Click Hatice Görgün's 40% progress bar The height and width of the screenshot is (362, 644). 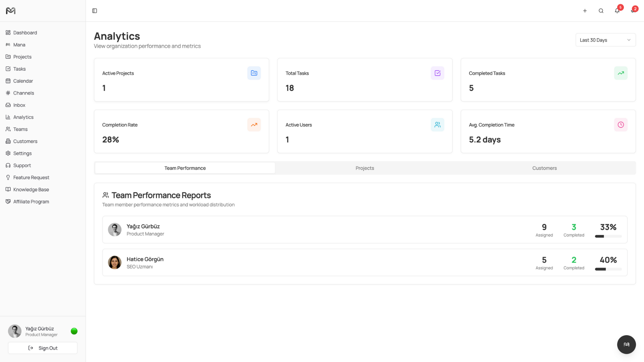click(x=608, y=269)
